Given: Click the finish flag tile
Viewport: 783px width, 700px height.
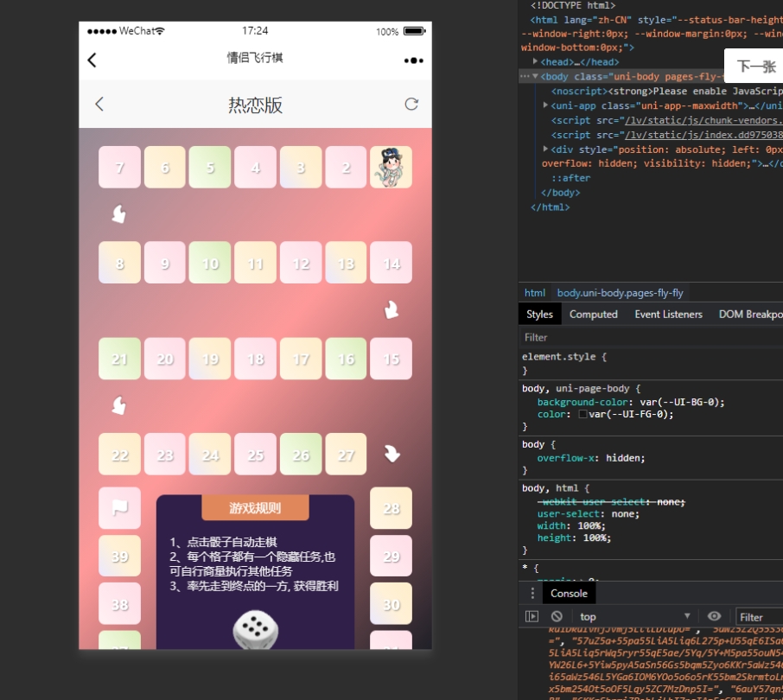Looking at the screenshot, I should (x=119, y=508).
